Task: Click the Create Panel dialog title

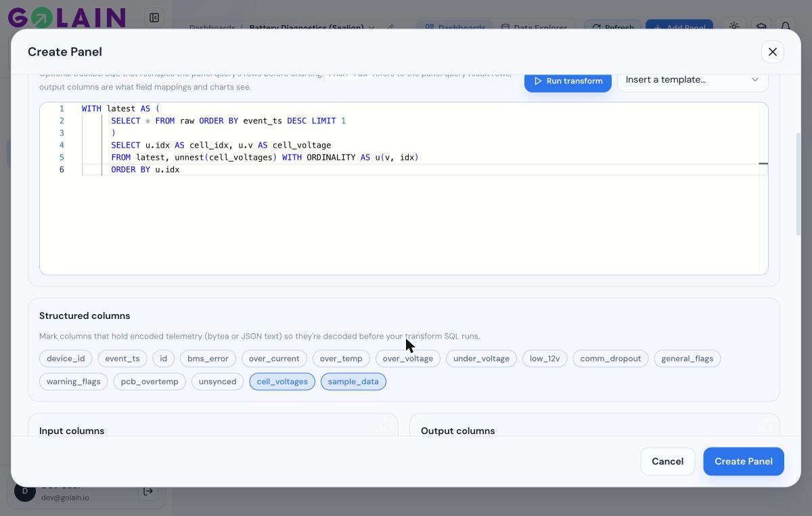Action: point(65,51)
